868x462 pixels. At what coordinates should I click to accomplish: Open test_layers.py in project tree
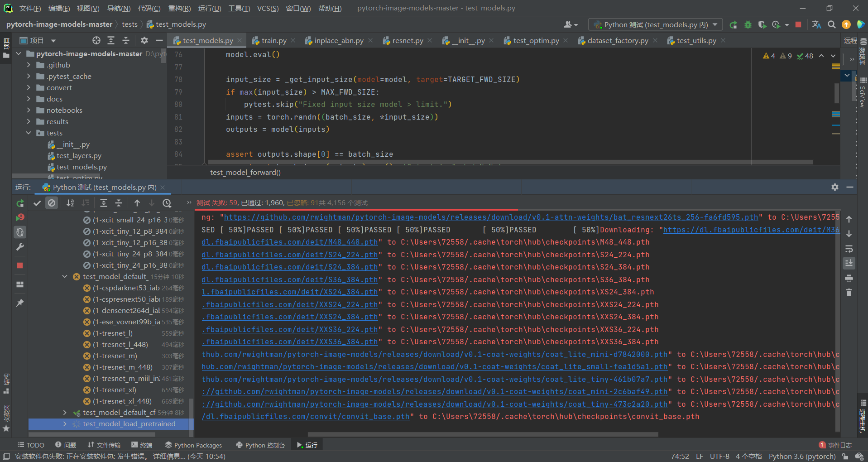click(79, 155)
